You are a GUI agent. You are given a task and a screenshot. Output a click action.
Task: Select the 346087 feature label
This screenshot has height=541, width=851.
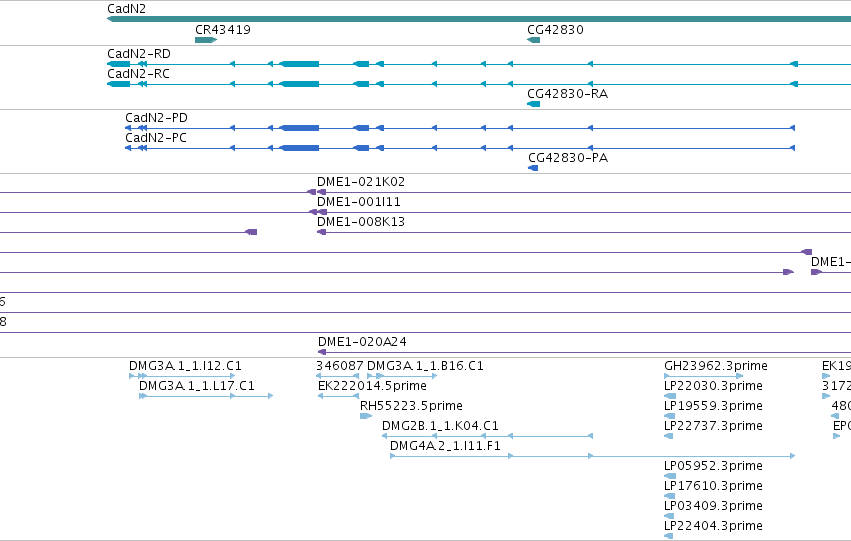point(340,366)
